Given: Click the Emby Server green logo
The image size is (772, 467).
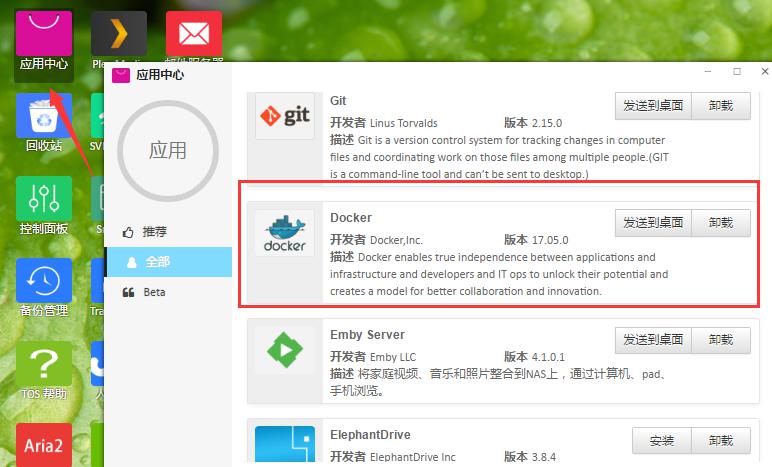Looking at the screenshot, I should (285, 350).
